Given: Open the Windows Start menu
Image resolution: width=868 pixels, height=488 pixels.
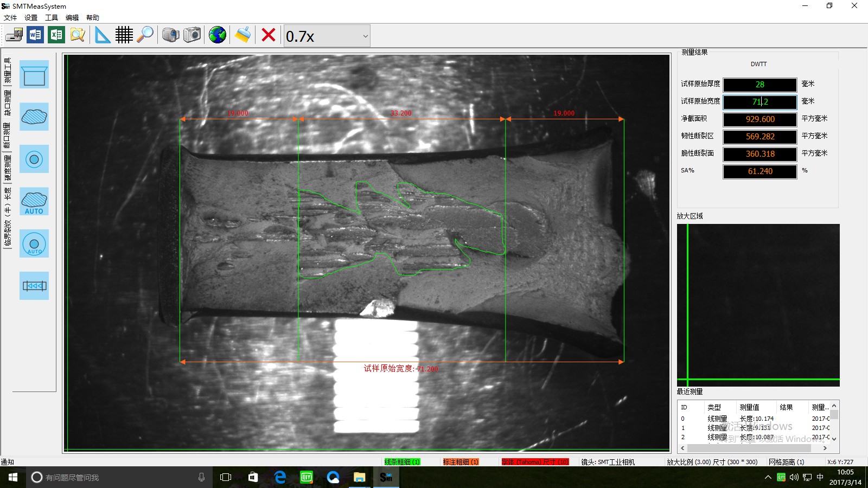Looking at the screenshot, I should pyautogui.click(x=13, y=477).
